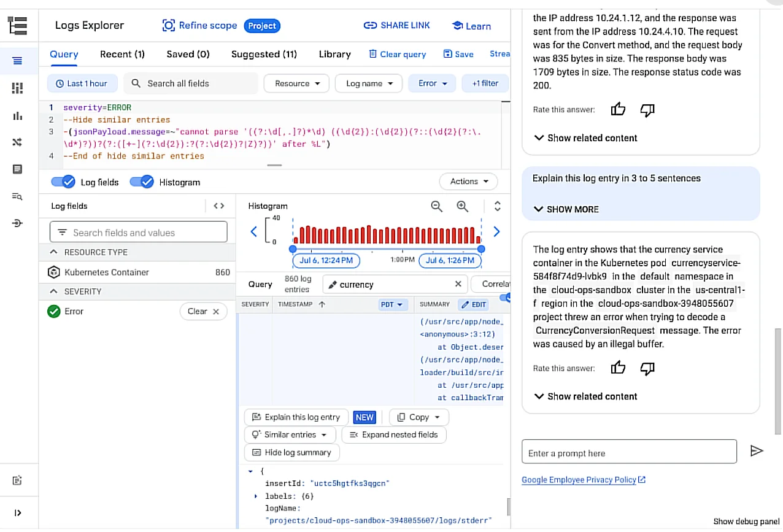Open the hamburger menu in left sidebar

[17, 60]
